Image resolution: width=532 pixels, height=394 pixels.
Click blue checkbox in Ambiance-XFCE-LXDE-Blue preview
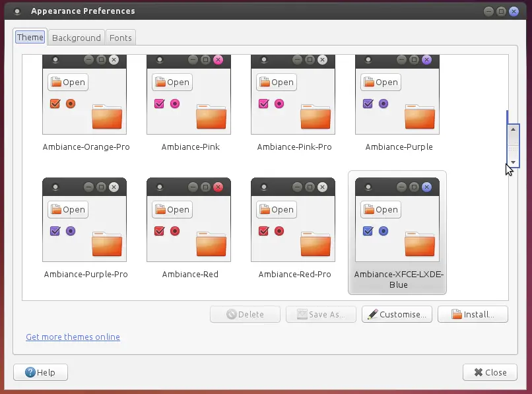(368, 231)
